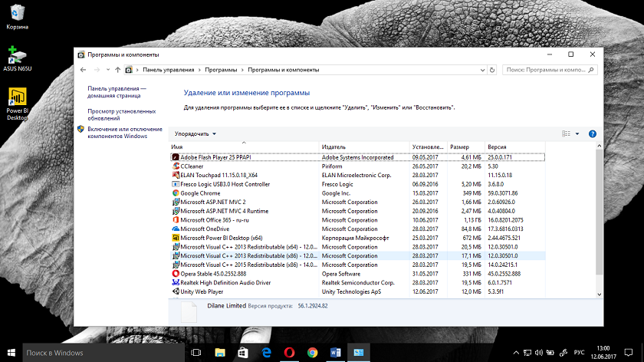Click the Adobe Flash Player program icon

(x=176, y=157)
